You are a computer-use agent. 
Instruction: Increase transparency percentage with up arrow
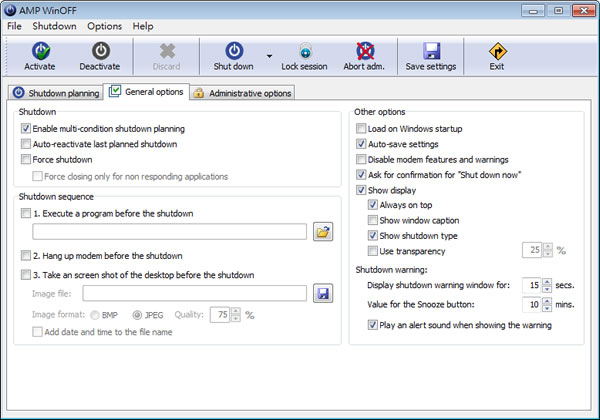548,247
